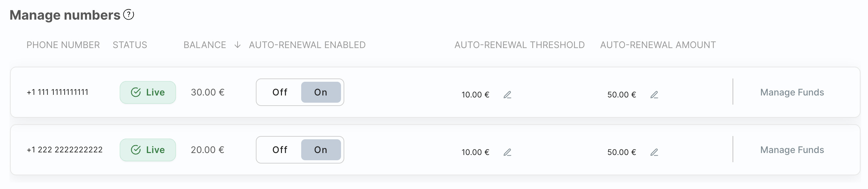Click the help icon beside Manage numbers
The width and height of the screenshot is (868, 189).
click(128, 15)
